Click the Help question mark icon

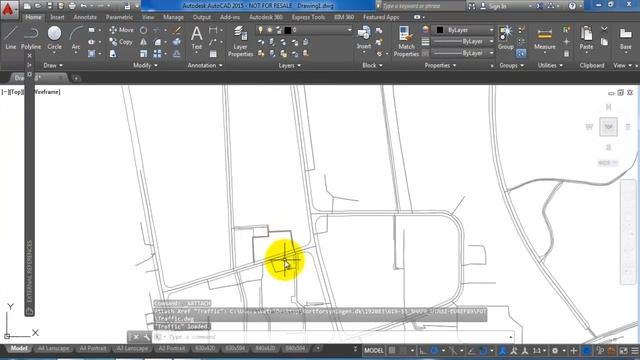pyautogui.click(x=572, y=6)
